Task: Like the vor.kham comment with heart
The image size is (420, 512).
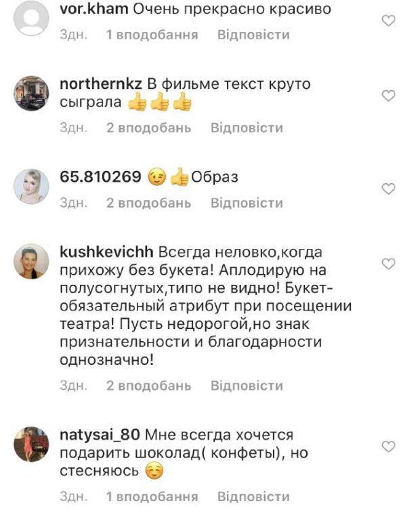Action: click(x=388, y=21)
